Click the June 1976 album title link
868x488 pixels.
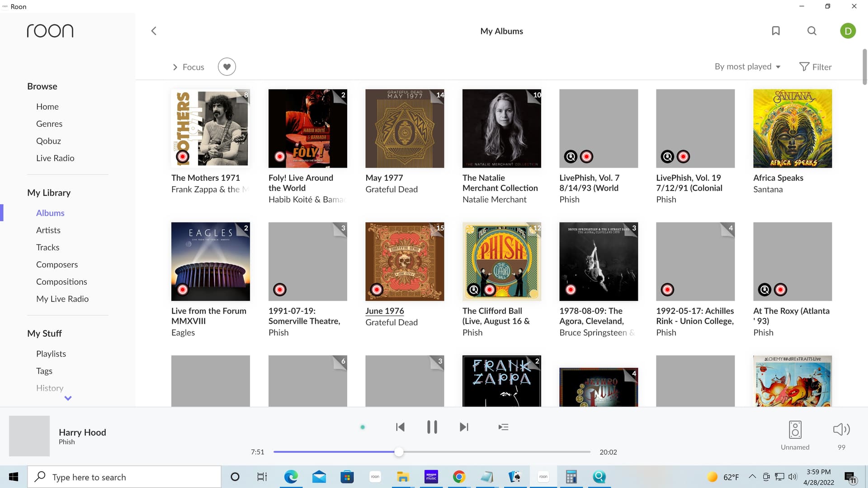pos(385,311)
